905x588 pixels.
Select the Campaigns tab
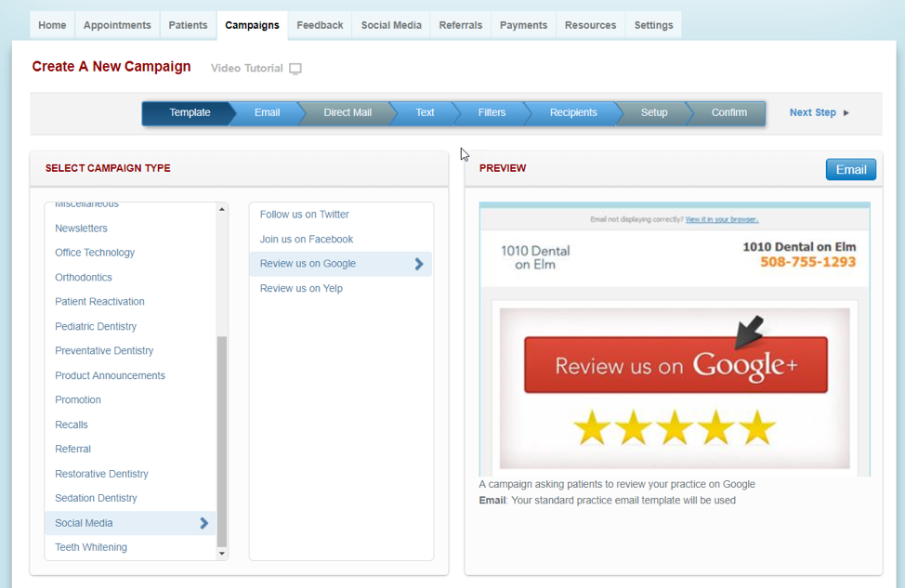[x=252, y=25]
